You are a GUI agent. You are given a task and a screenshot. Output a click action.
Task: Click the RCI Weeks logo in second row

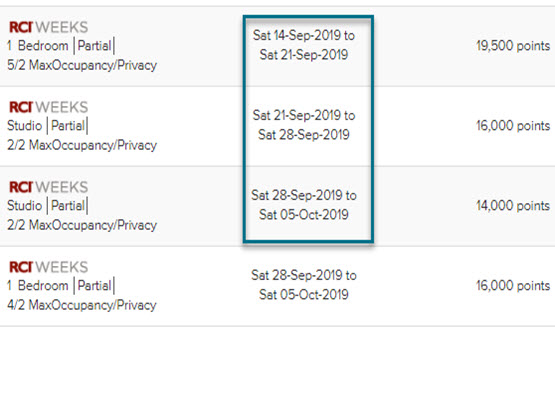48,107
